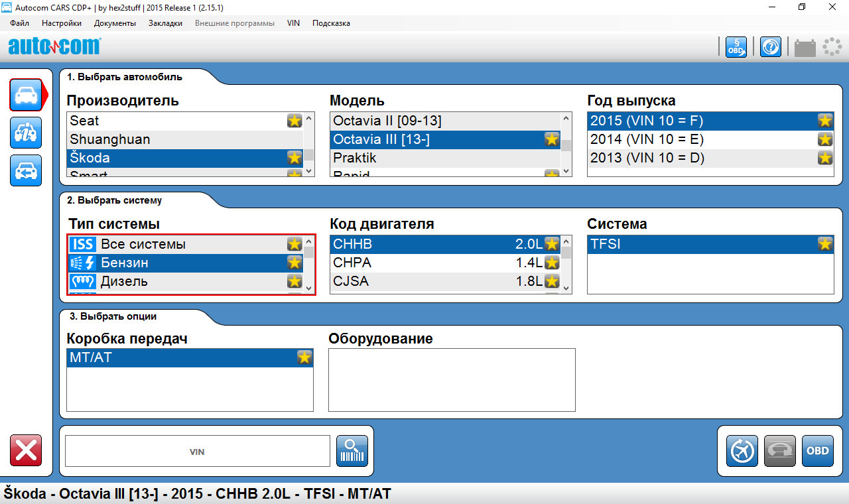849x504 pixels.
Task: Select engine code CHPA 1.4L
Action: [445, 263]
